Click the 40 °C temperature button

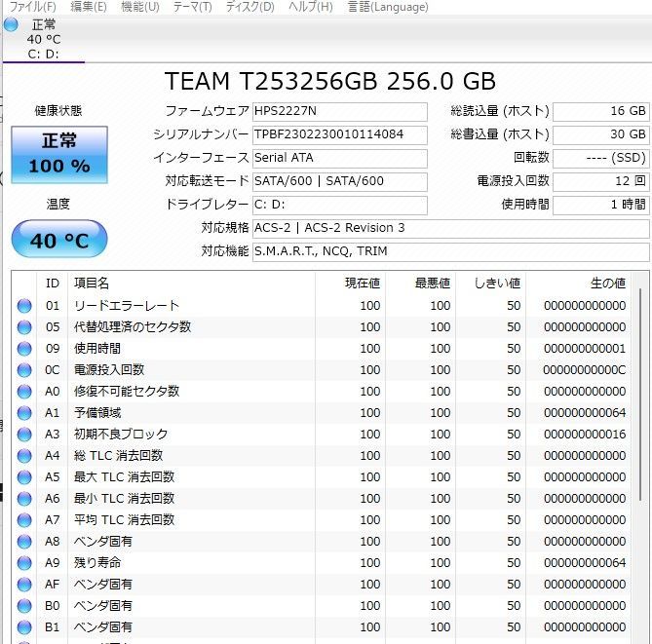click(59, 239)
